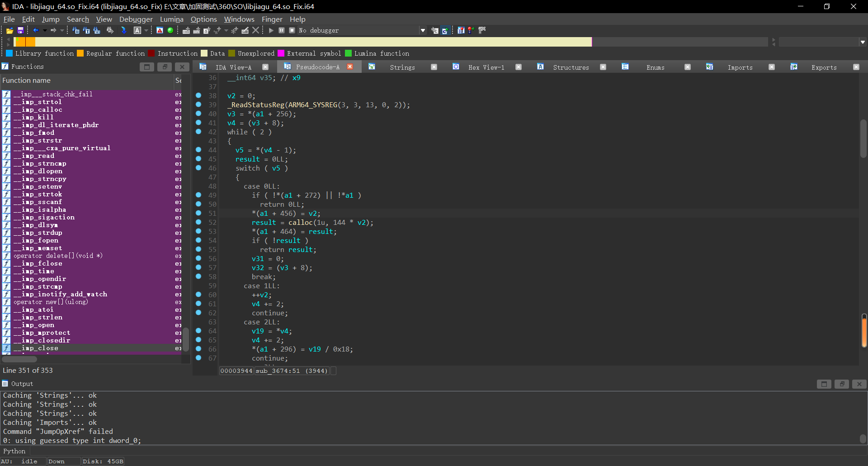The image size is (868, 466).
Task: Close the IDA View-A tab
Action: pyautogui.click(x=265, y=67)
